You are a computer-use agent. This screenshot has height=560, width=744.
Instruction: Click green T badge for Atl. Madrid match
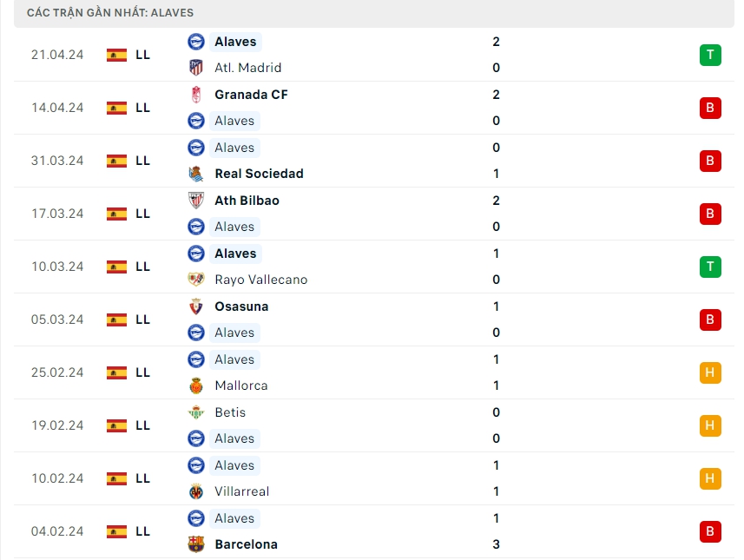pos(710,55)
